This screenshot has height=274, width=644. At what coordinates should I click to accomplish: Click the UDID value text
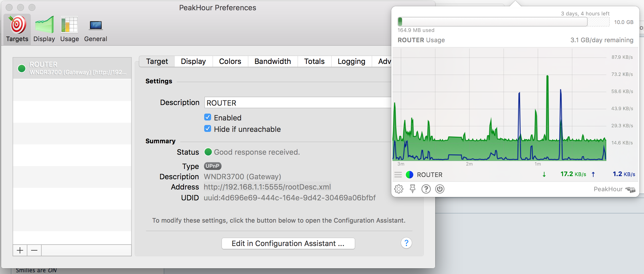289,198
